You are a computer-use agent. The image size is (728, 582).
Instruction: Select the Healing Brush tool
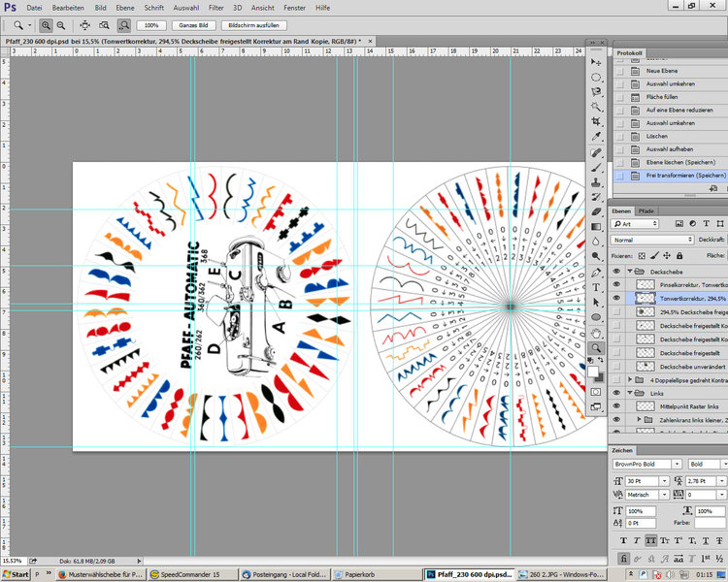[x=596, y=152]
